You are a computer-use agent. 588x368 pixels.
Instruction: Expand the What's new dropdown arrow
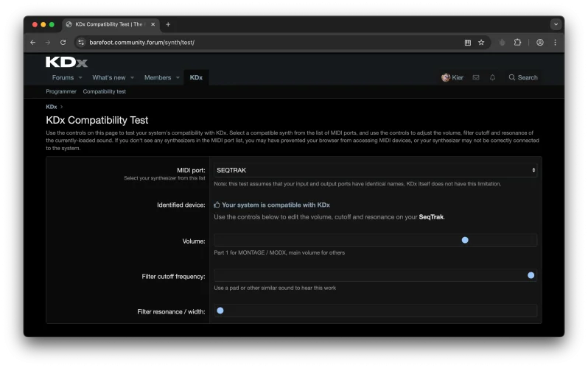[x=132, y=77]
